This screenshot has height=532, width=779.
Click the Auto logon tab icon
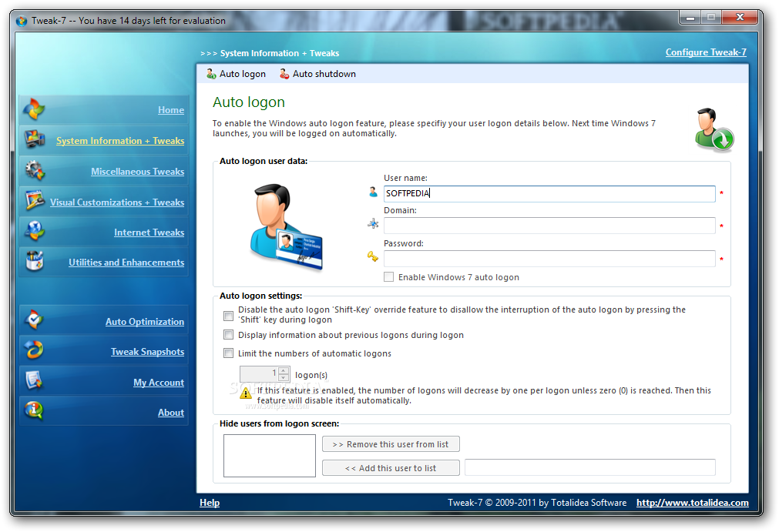[211, 74]
